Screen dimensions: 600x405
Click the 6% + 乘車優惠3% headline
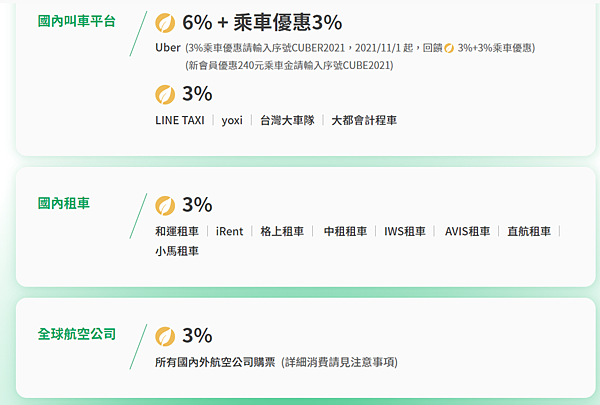click(x=262, y=22)
